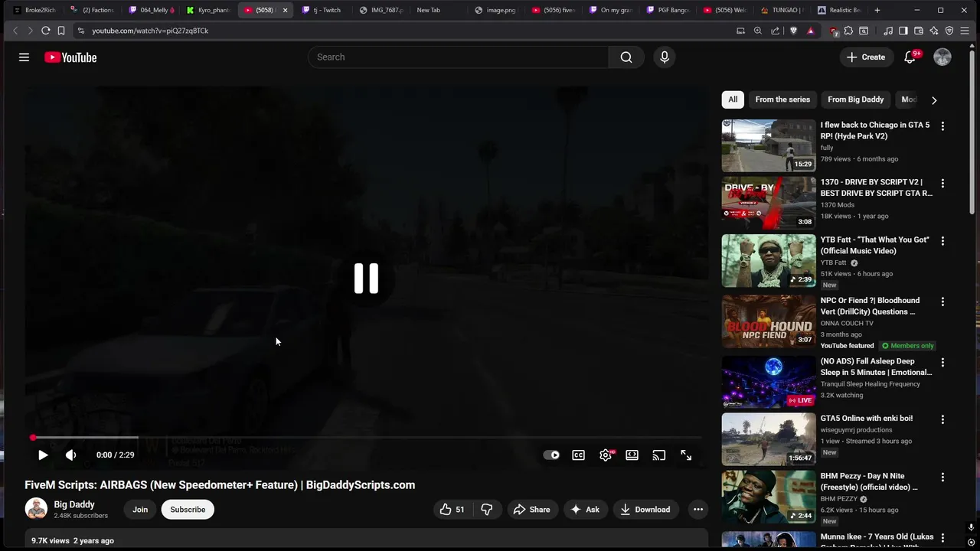
Task: Focus the YouTube search field
Action: pos(458,57)
